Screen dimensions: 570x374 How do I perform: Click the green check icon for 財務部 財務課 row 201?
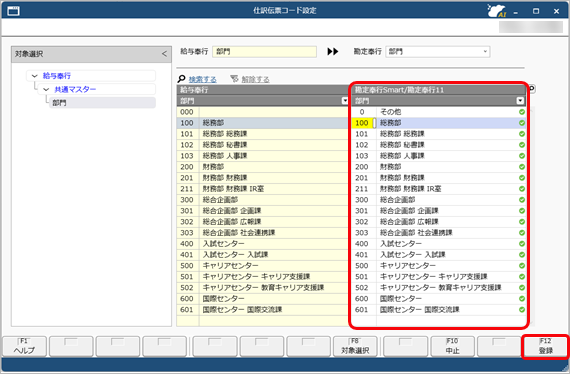[522, 178]
